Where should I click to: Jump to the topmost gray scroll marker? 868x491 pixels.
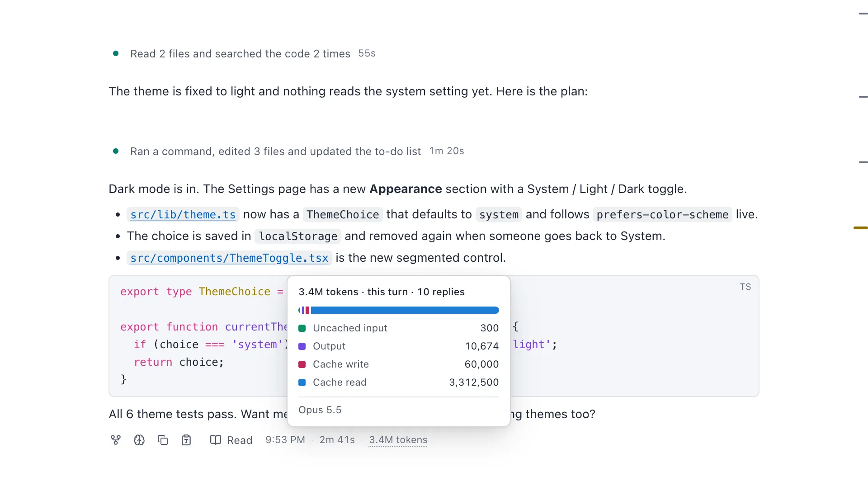pyautogui.click(x=863, y=14)
